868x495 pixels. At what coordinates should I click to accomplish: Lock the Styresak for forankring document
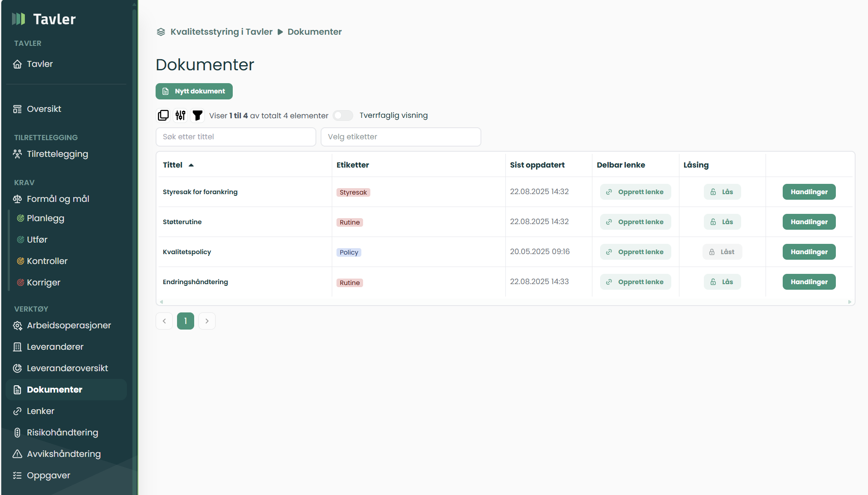pos(722,192)
